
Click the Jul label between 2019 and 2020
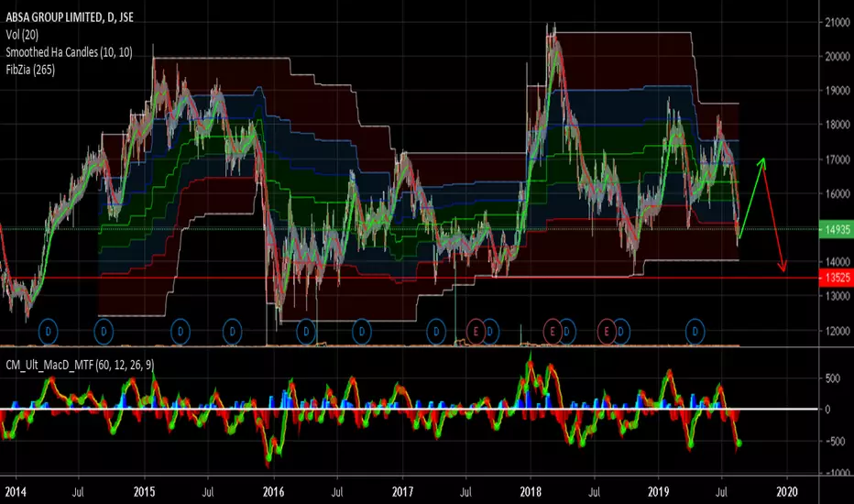point(722,492)
